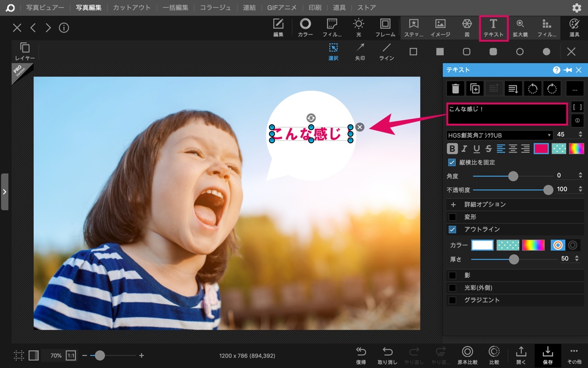The width and height of the screenshot is (588, 368).
Task: Disable the アウトライン outline checkbox
Action: pos(452,229)
